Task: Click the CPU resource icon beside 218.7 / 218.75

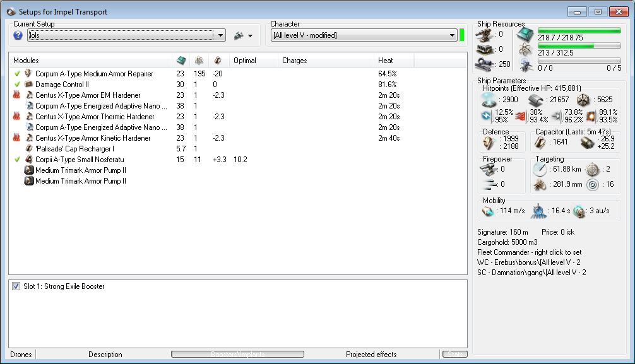Action: [x=526, y=35]
